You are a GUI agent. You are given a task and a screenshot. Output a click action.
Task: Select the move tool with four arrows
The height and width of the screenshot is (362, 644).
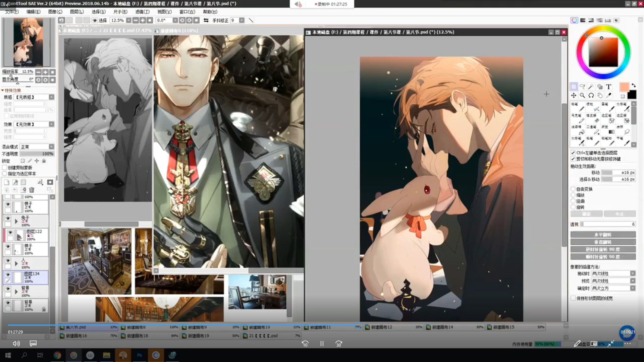pos(574,95)
